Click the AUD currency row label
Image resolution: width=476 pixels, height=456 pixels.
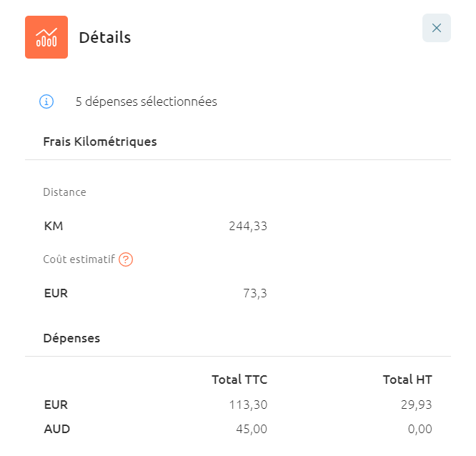(56, 429)
